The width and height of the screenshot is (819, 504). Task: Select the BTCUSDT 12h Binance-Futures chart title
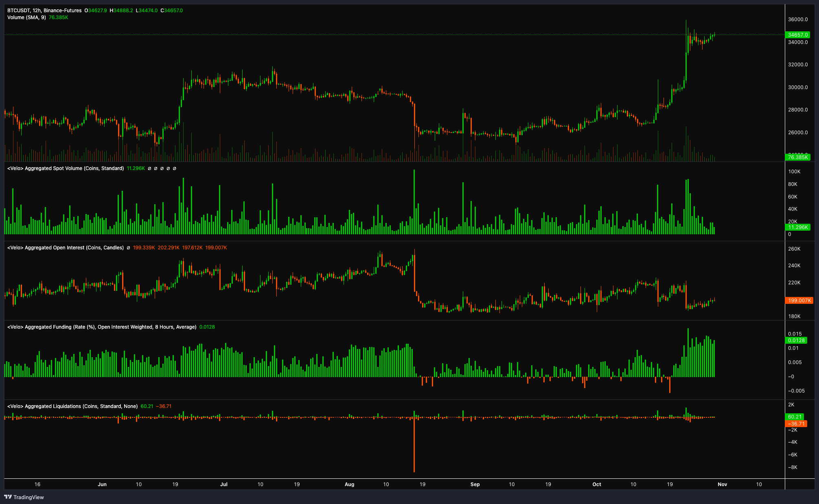point(44,10)
